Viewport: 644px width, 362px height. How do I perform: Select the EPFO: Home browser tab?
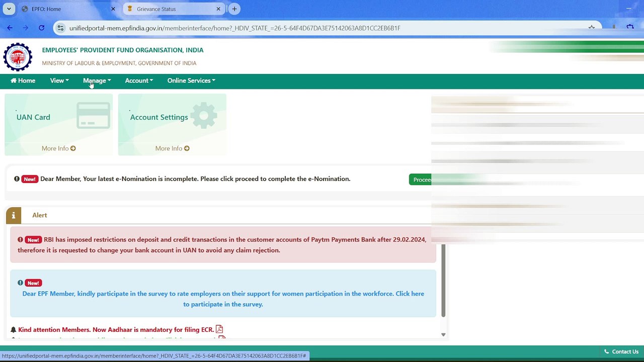(x=68, y=9)
